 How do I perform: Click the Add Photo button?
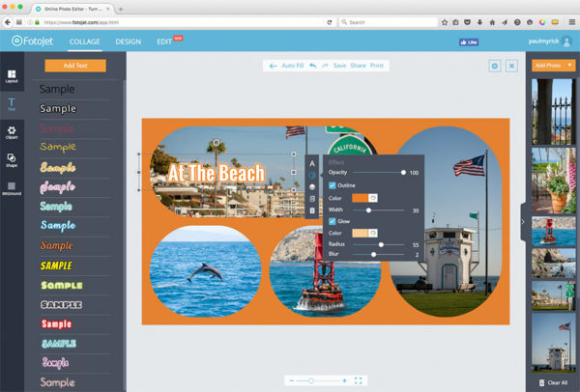coord(548,66)
